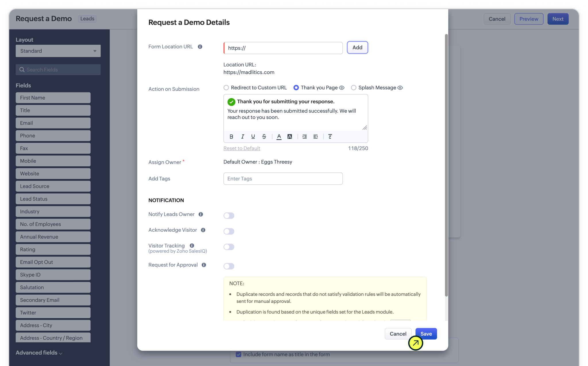Save the demo form details

click(426, 334)
